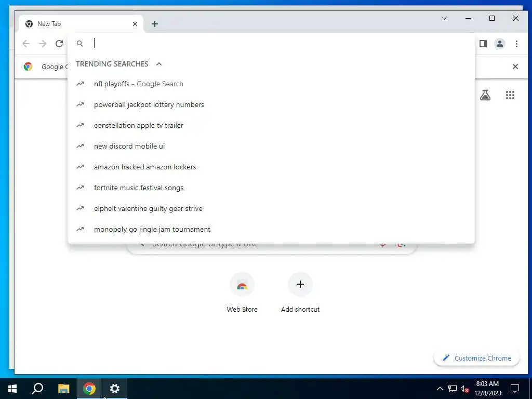This screenshot has height=399, width=532.
Task: Click the network status tray icon
Action: pos(453,389)
